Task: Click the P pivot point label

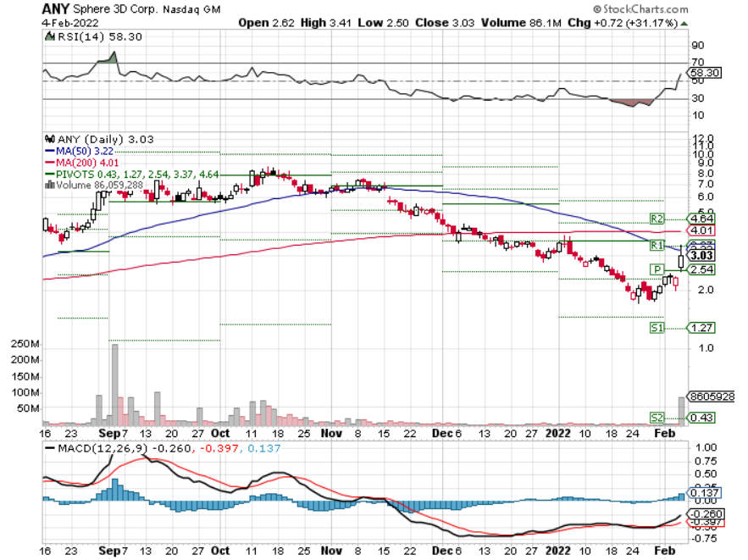Action: coord(657,269)
